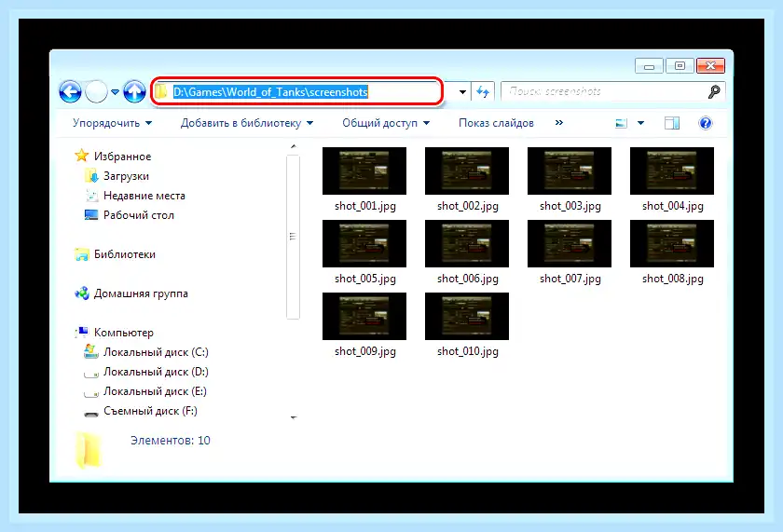Click the drive D: icon
Image resolution: width=783 pixels, height=532 pixels.
click(x=91, y=374)
